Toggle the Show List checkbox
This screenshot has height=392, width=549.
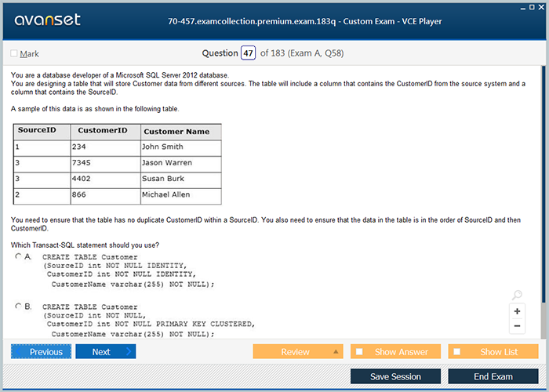click(x=457, y=351)
